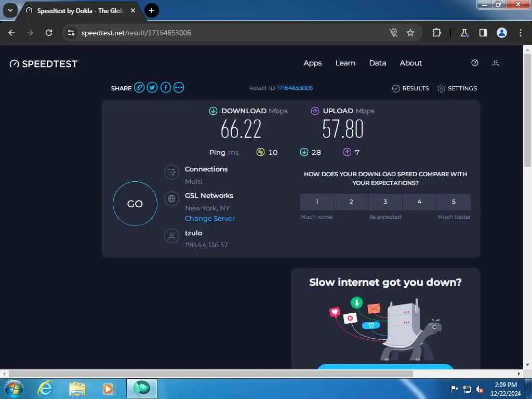Screen dimensions: 532x399
Task: Open the RESULTS page
Action: 410,88
